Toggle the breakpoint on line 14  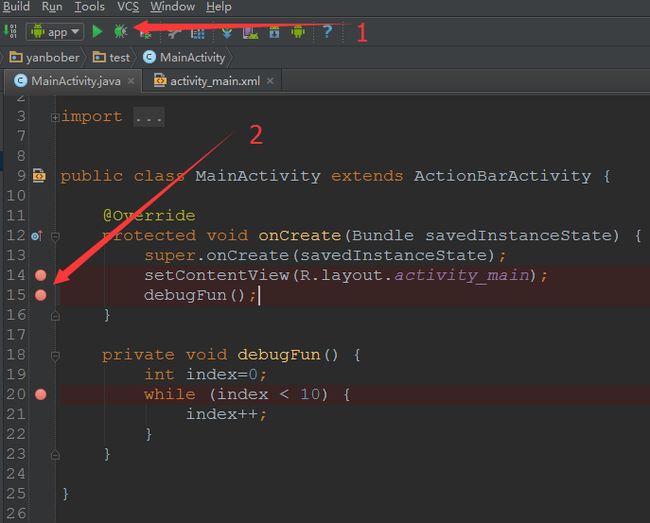coord(41,275)
